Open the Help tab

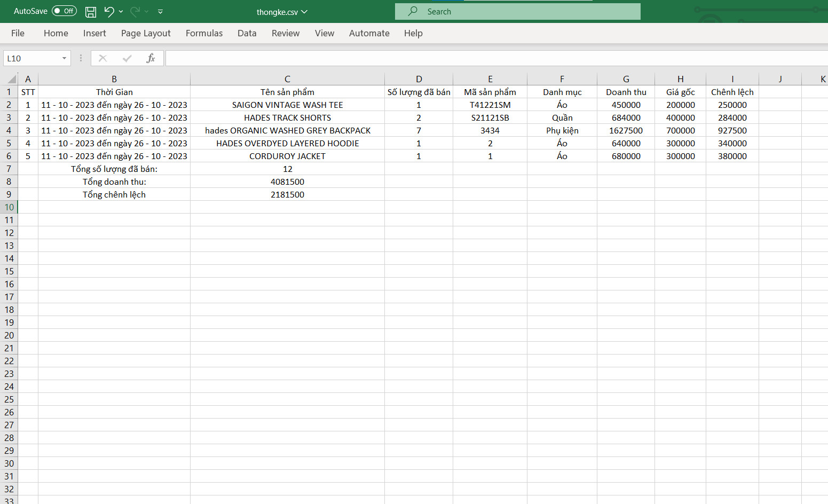tap(413, 33)
